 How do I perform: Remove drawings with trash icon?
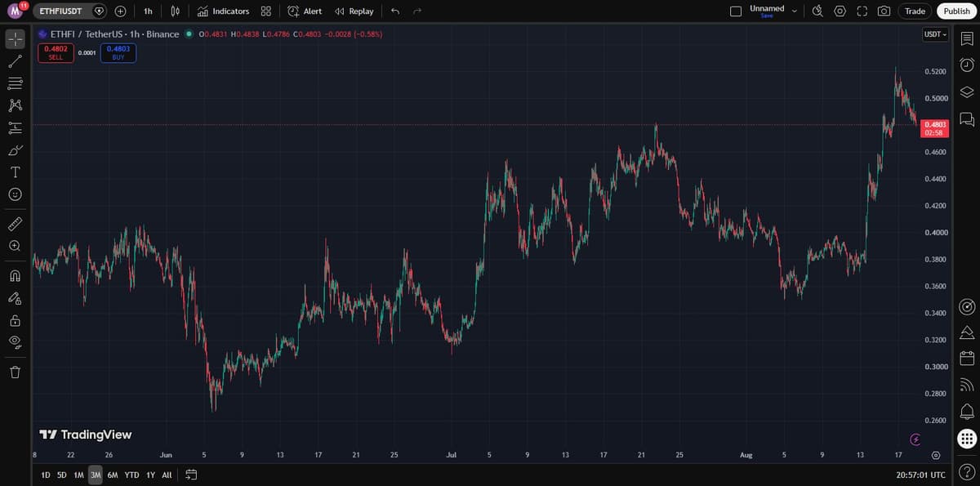point(15,372)
